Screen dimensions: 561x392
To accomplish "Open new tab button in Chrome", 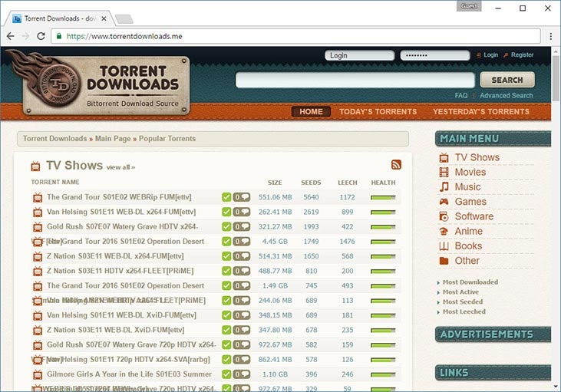I will point(124,18).
